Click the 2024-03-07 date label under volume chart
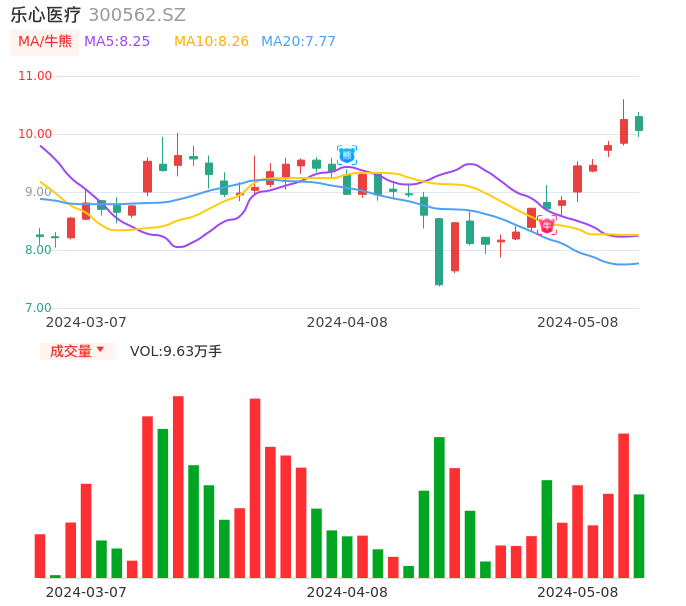This screenshot has height=606, width=686. 86,592
